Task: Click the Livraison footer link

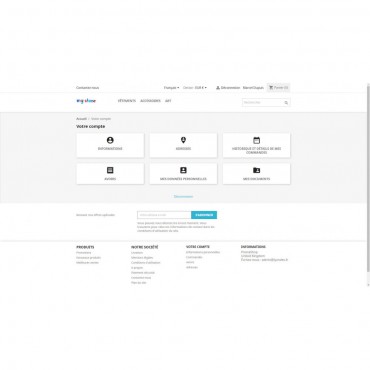Action: point(137,253)
